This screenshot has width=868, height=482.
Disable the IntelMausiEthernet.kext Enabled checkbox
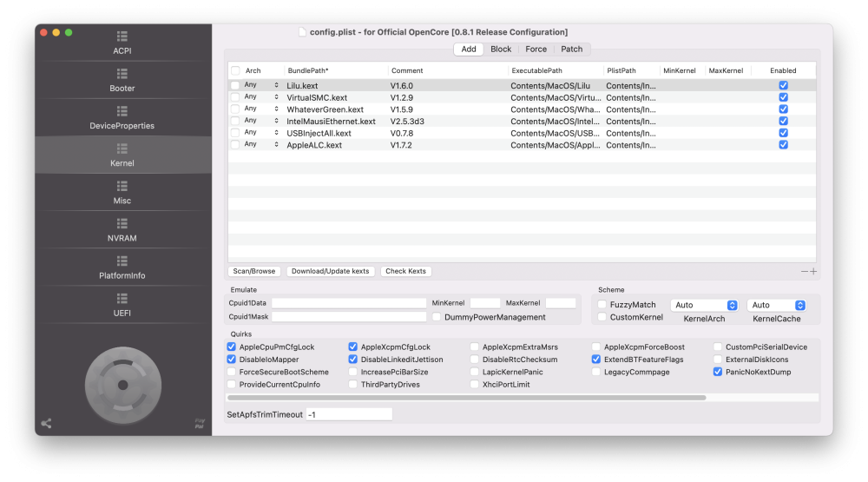click(783, 121)
